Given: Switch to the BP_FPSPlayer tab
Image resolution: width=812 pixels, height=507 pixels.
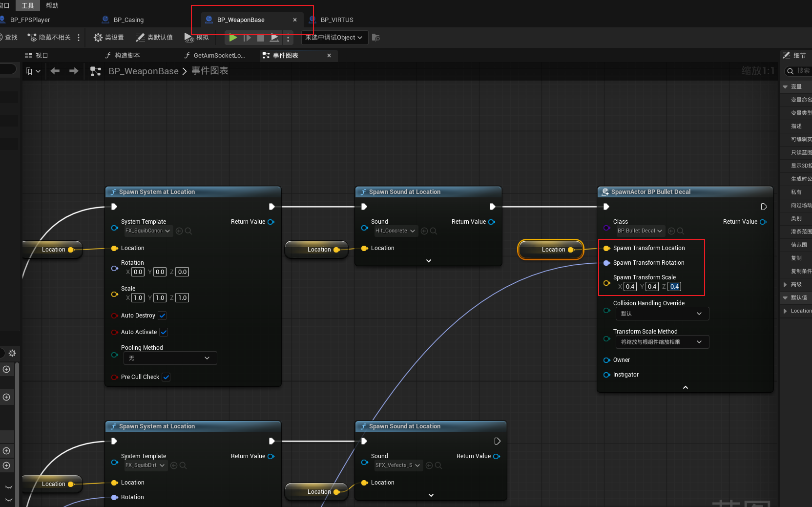Looking at the screenshot, I should tap(29, 20).
